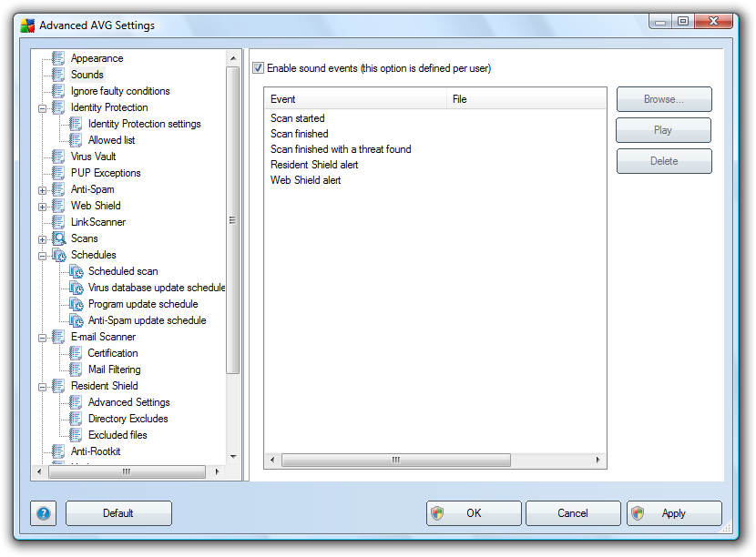Click the Anti-Rootkit icon
This screenshot has height=557, width=756.
pyautogui.click(x=58, y=451)
